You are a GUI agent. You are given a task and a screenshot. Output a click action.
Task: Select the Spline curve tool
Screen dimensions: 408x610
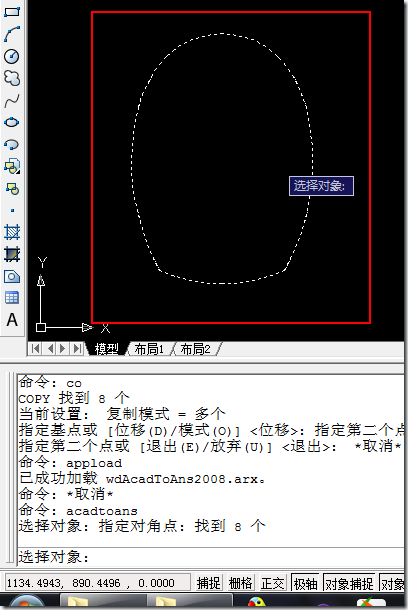click(x=12, y=101)
